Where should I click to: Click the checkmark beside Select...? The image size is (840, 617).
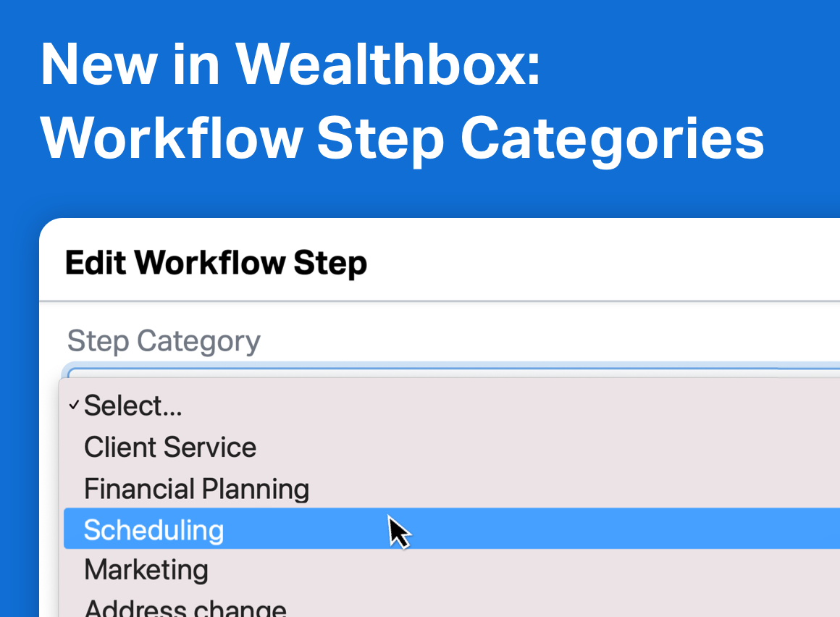click(74, 405)
